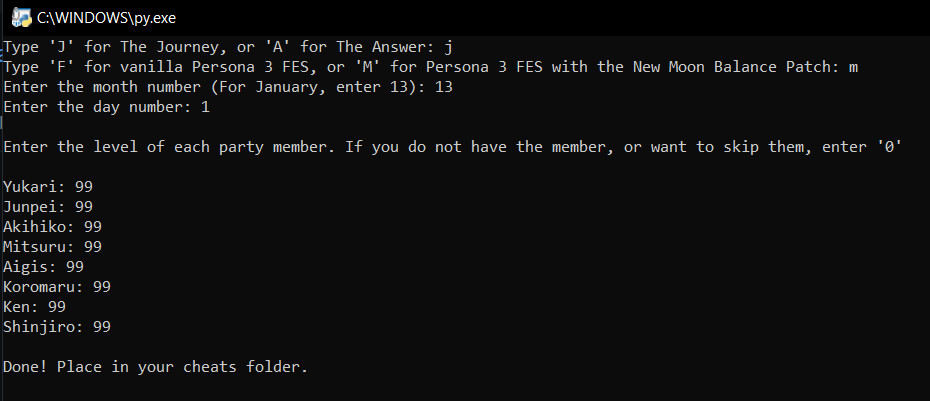Click the Yukari level entry

[x=48, y=187]
